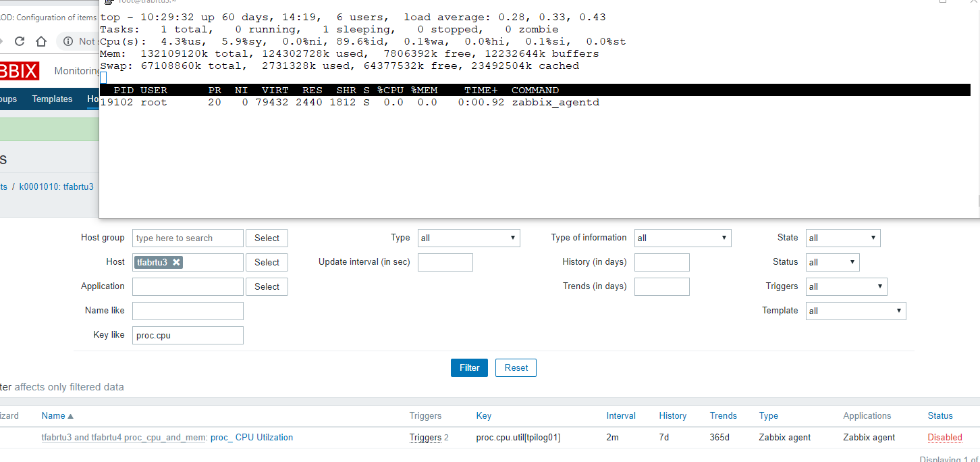Open the proc_ CPU Utilzation item

(x=252, y=438)
